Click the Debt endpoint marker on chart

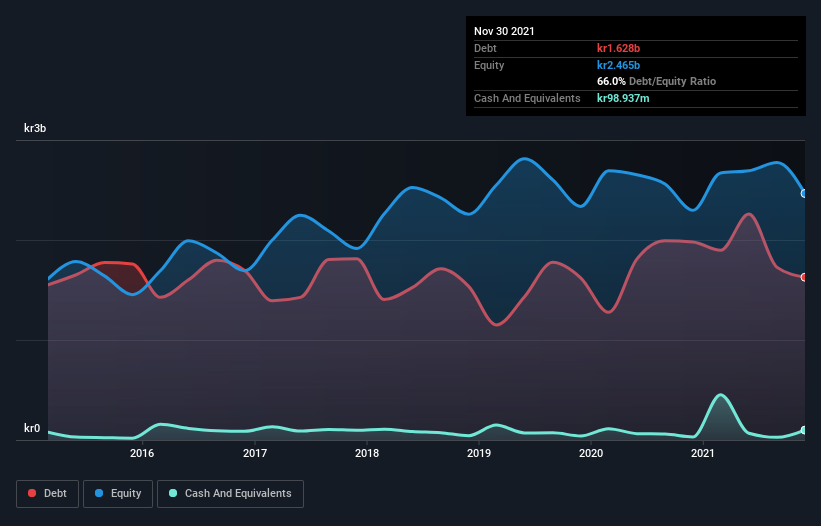804,277
